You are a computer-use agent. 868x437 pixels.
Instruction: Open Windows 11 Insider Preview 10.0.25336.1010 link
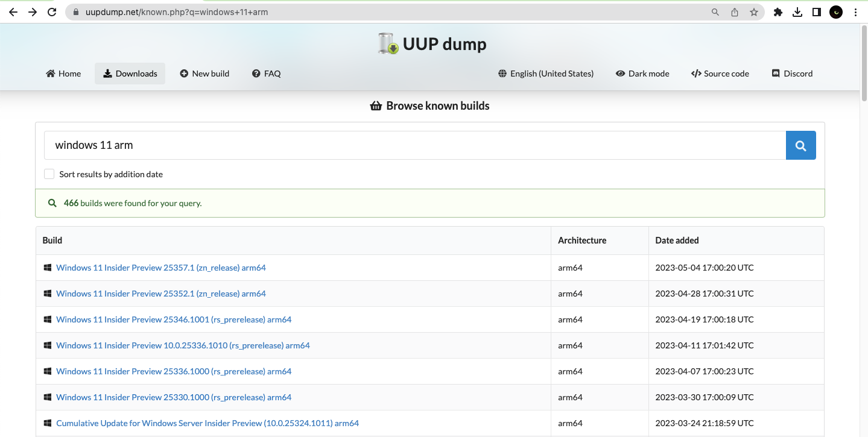183,345
